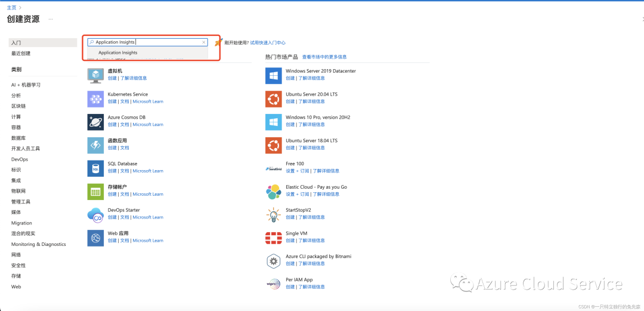Screen dimensions: 644x311
Task: Open 计算 category
Action: (x=16, y=117)
